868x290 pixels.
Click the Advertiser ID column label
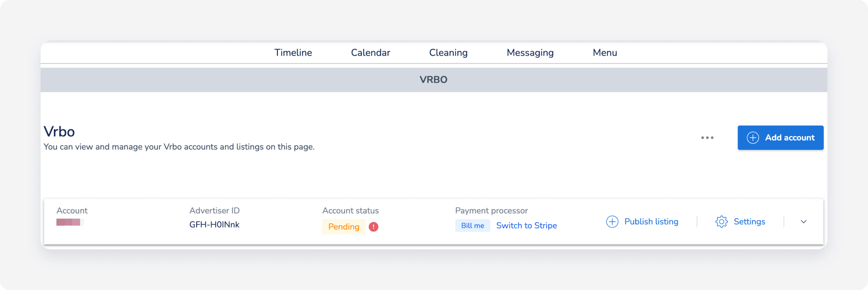coord(214,211)
